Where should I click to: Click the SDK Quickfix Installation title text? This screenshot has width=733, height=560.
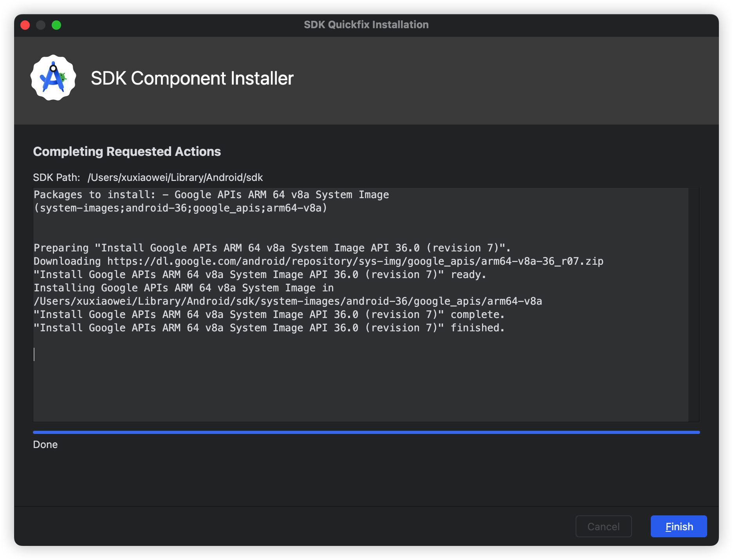(366, 25)
